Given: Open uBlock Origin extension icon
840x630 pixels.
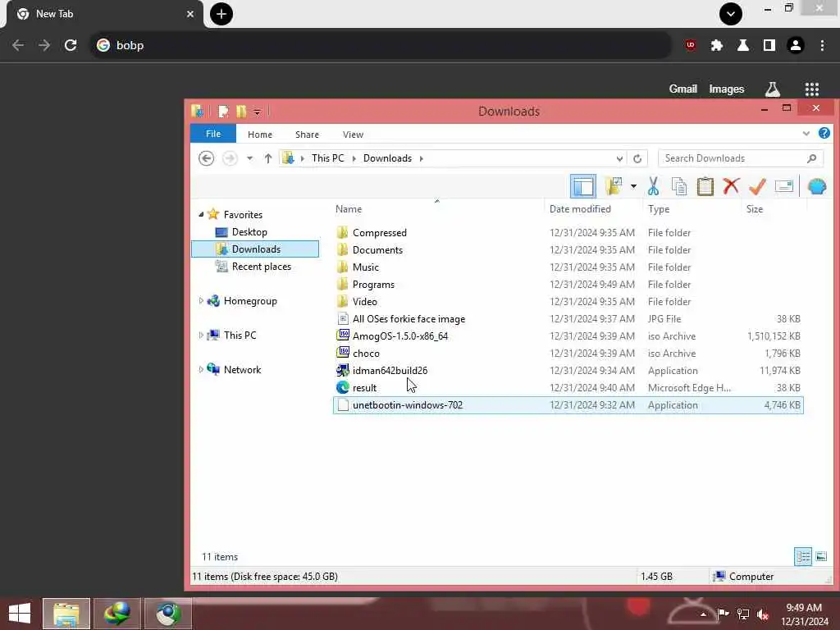Looking at the screenshot, I should tap(690, 45).
